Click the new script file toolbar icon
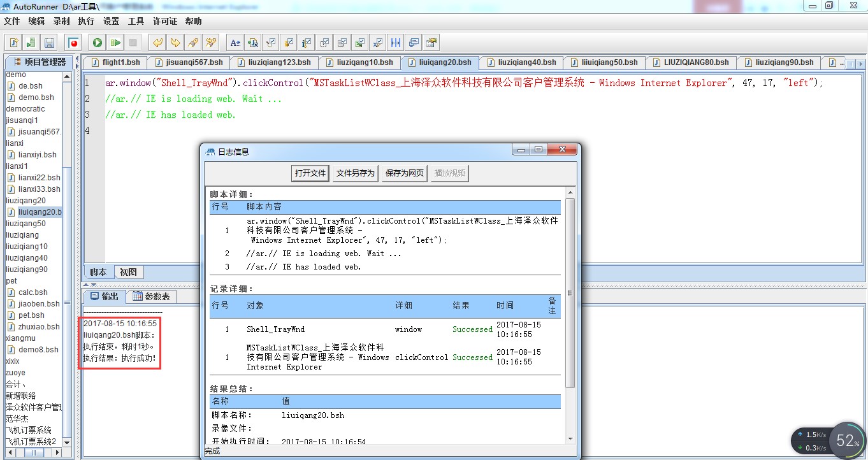Image resolution: width=868 pixels, height=460 pixels. tap(13, 43)
